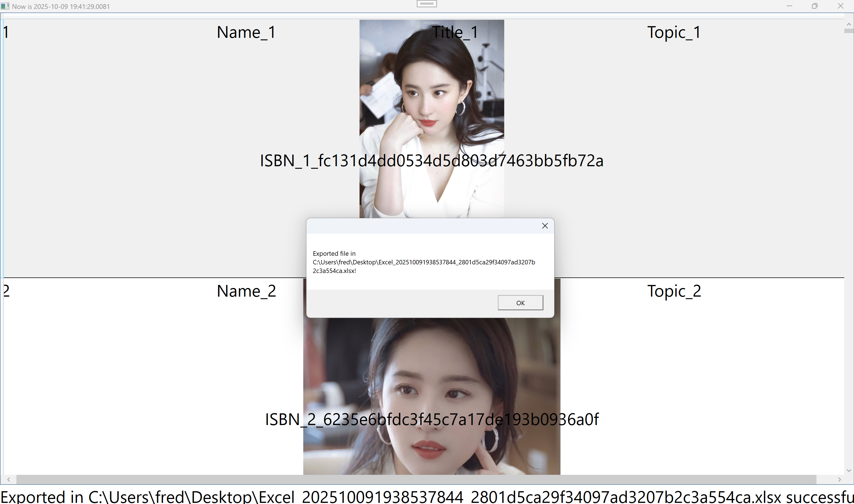854x504 pixels.
Task: Select the Topic_1 cell
Action: 674,33
